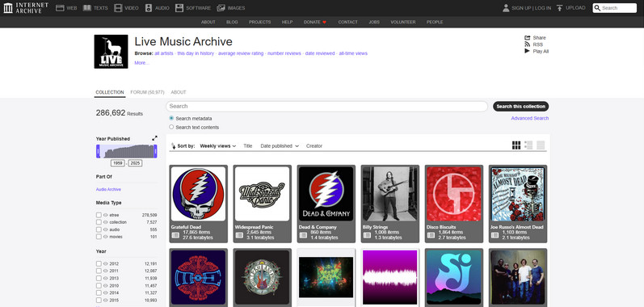This screenshot has height=307, width=644.
Task: Switch to extended list view
Action: click(528, 145)
